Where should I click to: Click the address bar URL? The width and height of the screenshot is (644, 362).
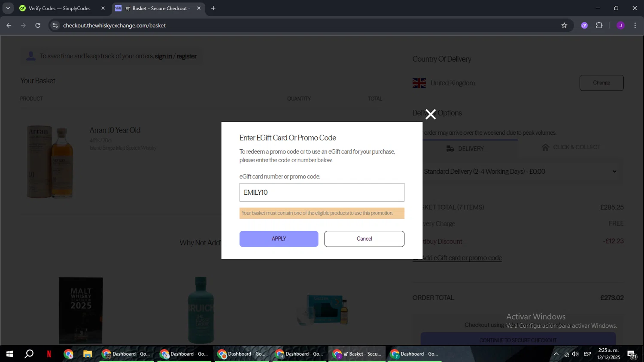[114, 25]
